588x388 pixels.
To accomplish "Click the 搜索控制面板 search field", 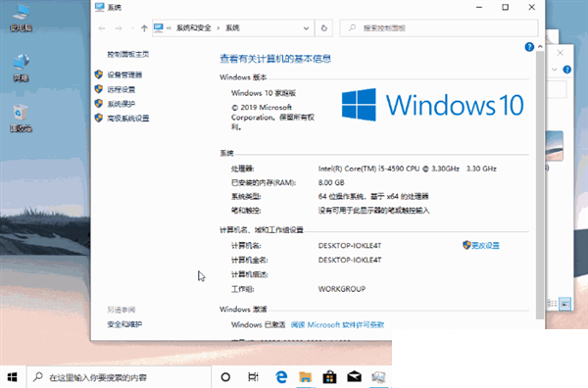I will pos(439,28).
